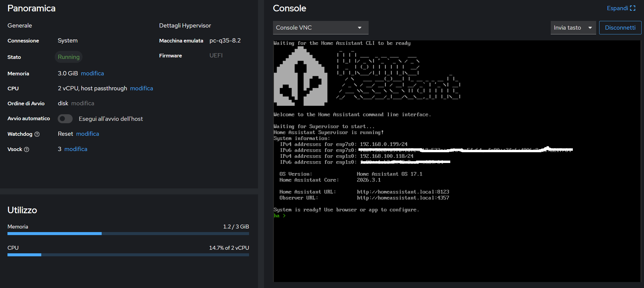Edit memory via modifica next to 3.0 GiB

point(92,74)
